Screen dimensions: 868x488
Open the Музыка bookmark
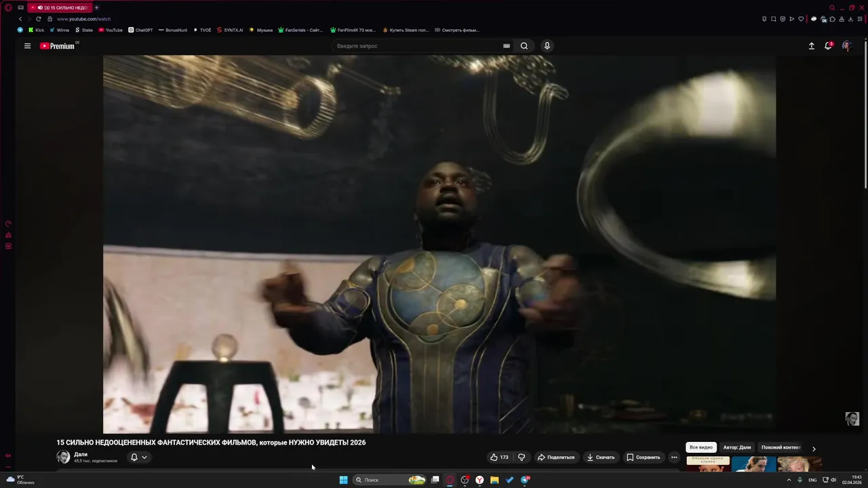261,30
